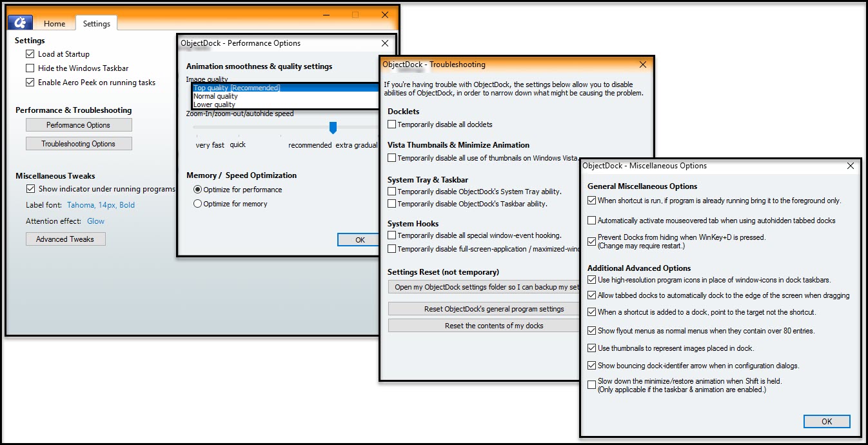Click the ObjectDock logo icon in main window
868x445 pixels.
coord(20,23)
